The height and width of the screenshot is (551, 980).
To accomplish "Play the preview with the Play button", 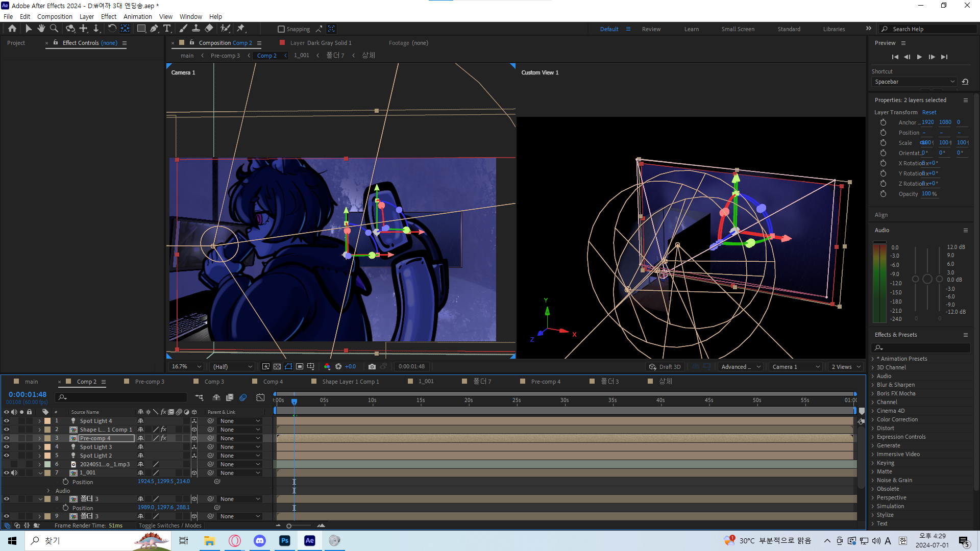I will pos(919,57).
